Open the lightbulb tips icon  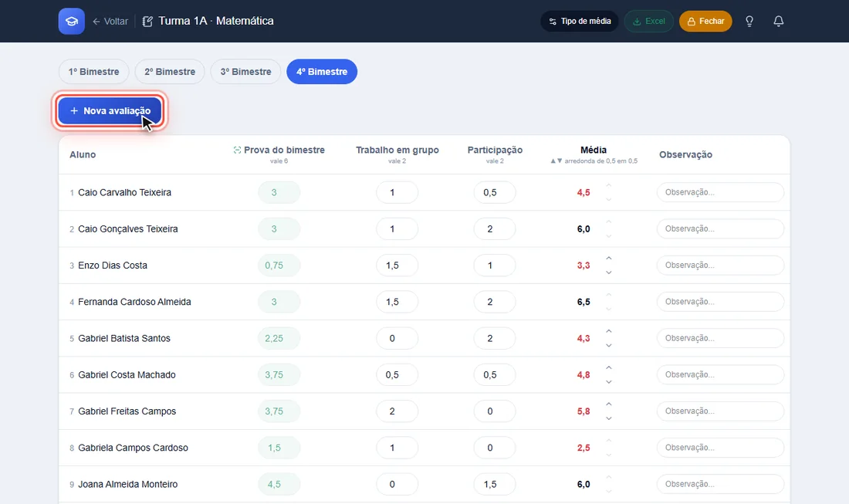749,21
